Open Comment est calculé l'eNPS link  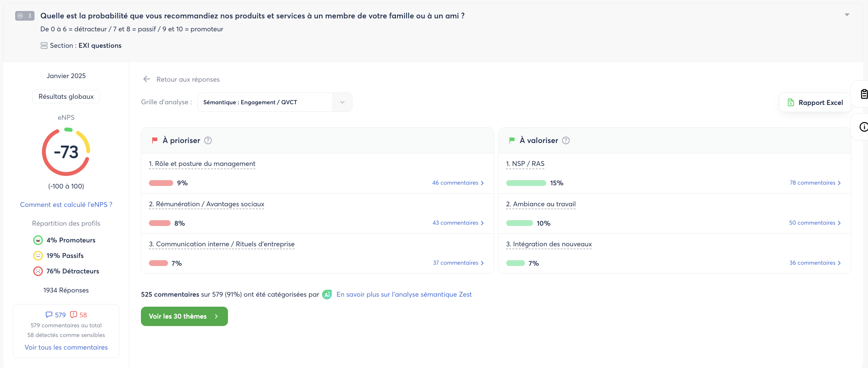66,204
